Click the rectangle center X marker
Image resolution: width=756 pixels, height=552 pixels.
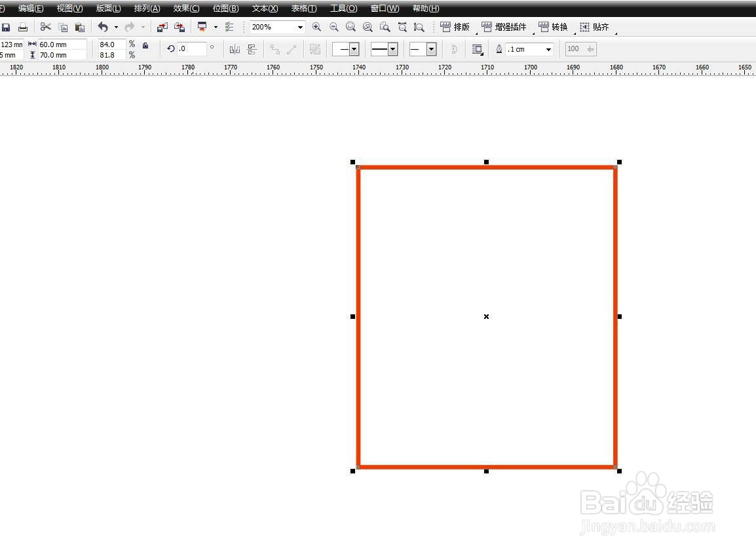(x=486, y=317)
